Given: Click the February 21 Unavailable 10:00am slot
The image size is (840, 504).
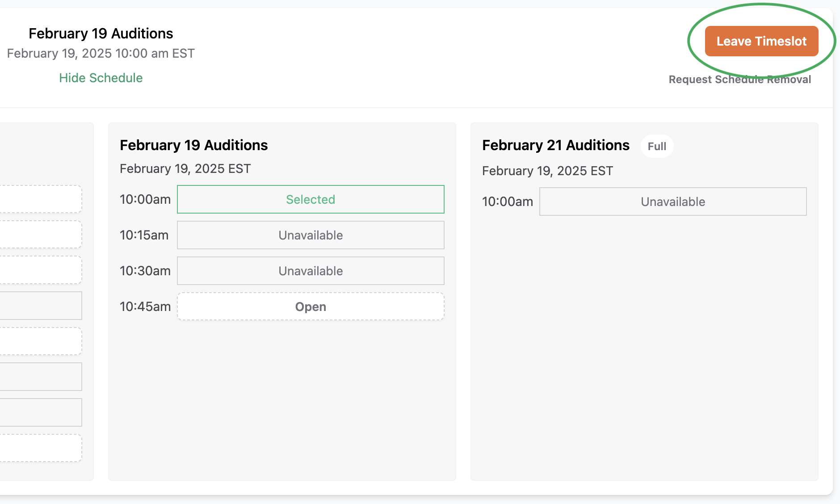Looking at the screenshot, I should click(x=673, y=202).
